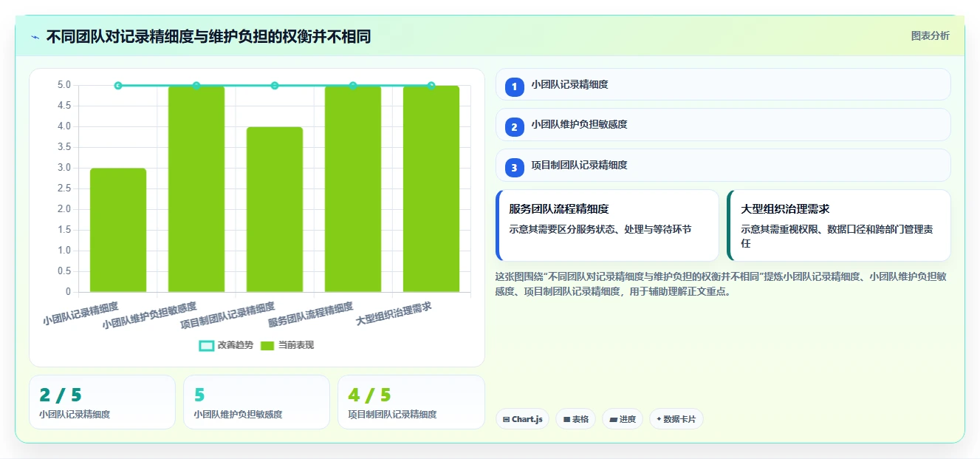Image resolution: width=980 pixels, height=459 pixels.
Task: Click the 数据卡片 tag chip
Action: (676, 419)
